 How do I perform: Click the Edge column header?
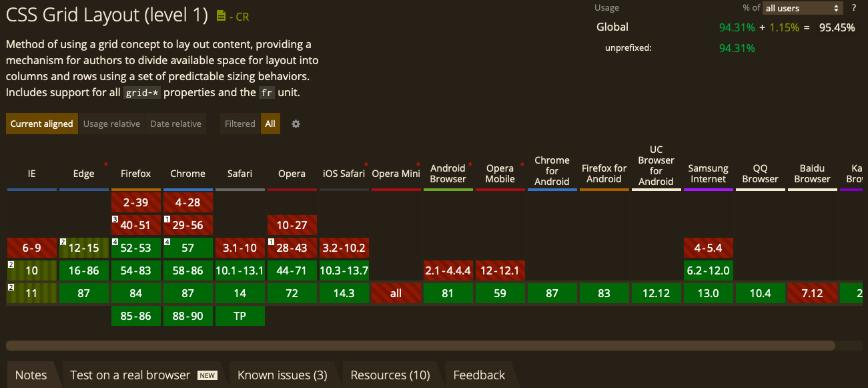click(x=83, y=174)
